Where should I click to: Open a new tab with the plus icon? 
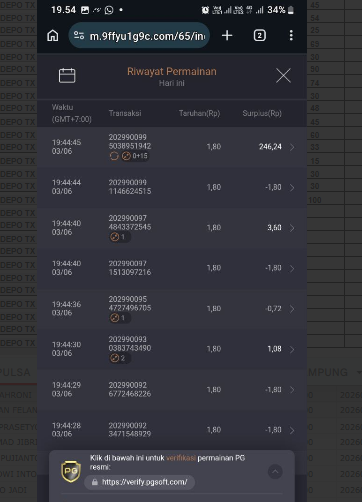coord(227,35)
